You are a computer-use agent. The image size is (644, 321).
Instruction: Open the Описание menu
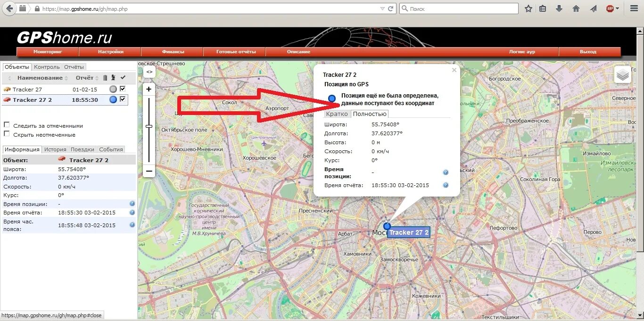298,52
